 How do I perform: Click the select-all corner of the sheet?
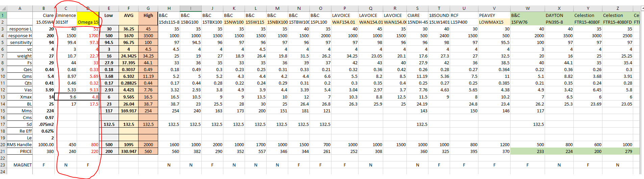[3, 8]
